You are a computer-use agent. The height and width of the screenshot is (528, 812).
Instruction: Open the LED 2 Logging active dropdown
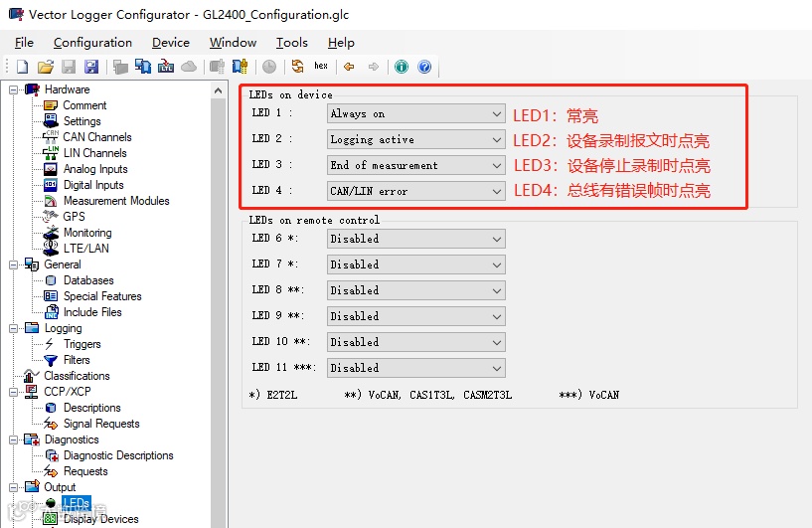(415, 139)
